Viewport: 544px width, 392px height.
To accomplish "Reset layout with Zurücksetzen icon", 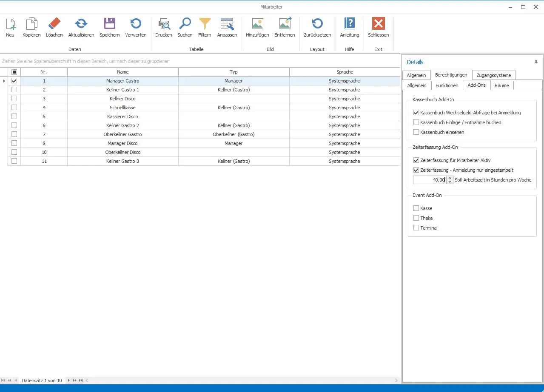I will tap(317, 24).
